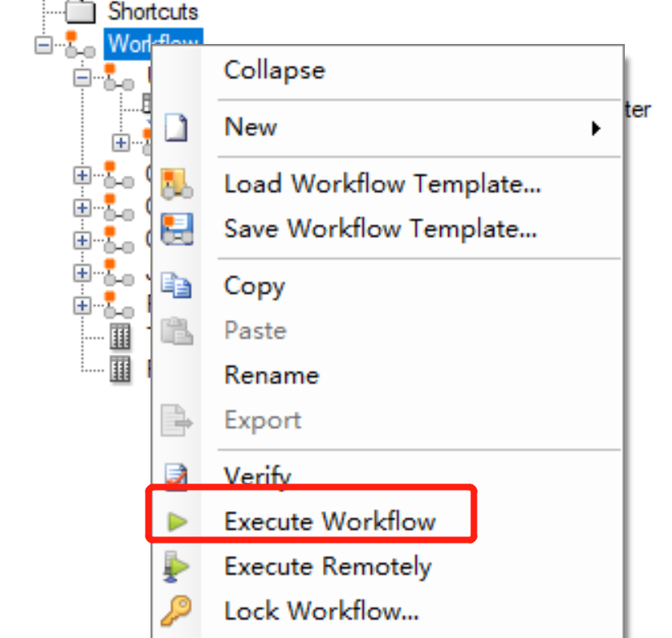Click the green Execute Workflow play icon

pyautogui.click(x=177, y=522)
